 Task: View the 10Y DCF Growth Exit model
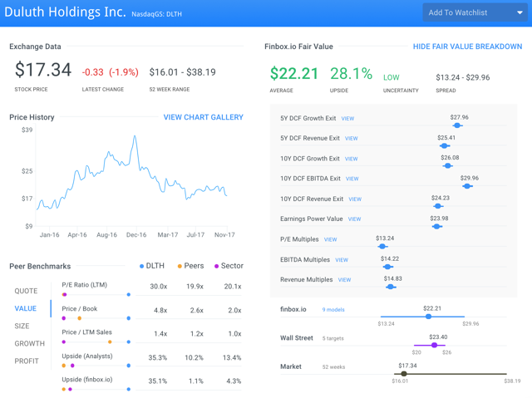(x=351, y=159)
